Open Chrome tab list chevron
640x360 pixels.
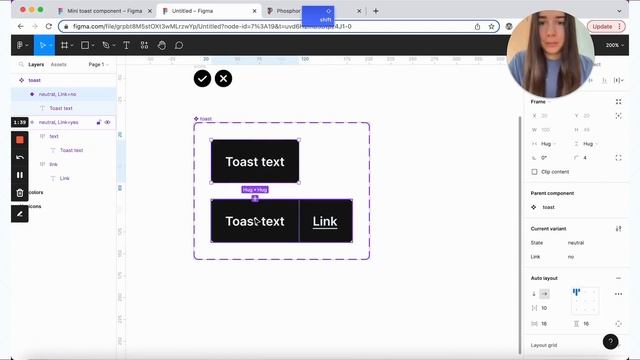pos(619,11)
